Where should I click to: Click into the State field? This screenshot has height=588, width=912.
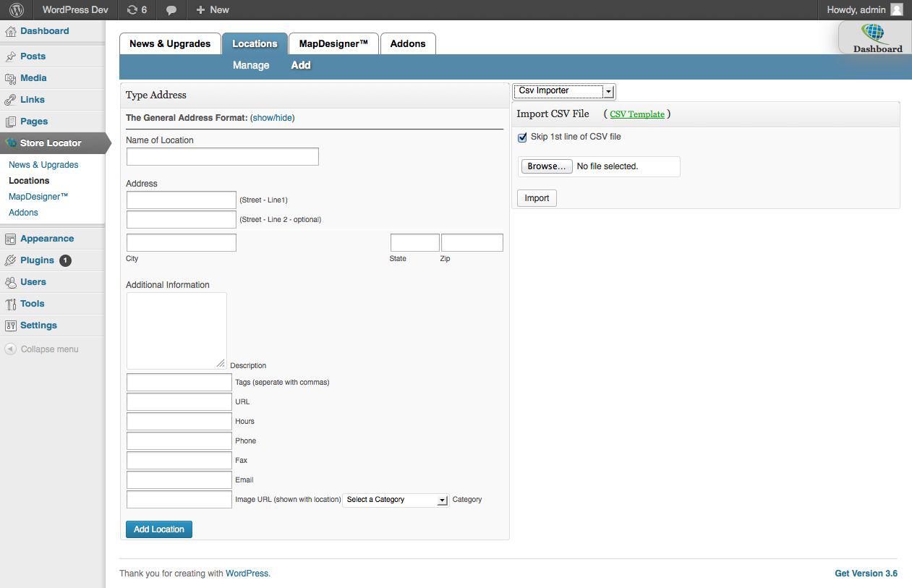415,243
